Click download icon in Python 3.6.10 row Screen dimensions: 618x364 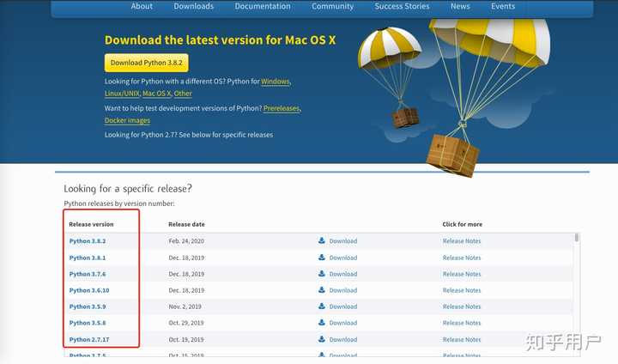pos(322,289)
